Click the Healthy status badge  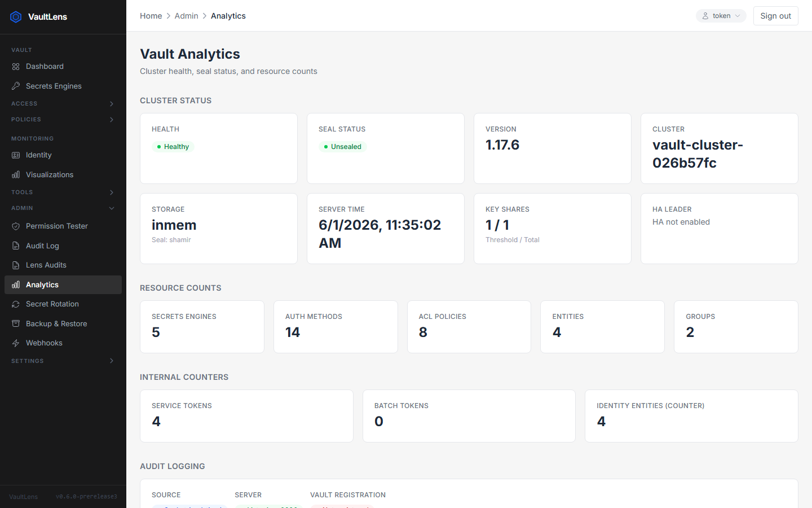click(x=173, y=147)
